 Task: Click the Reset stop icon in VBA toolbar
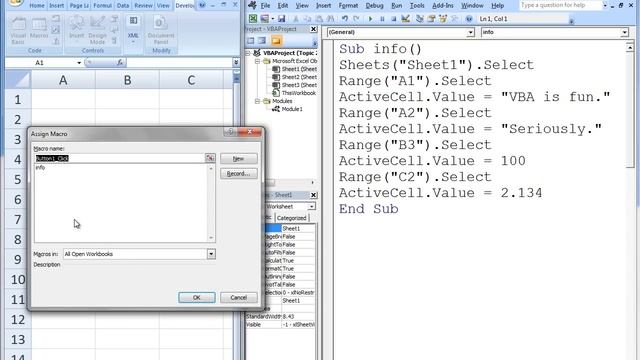click(x=393, y=19)
